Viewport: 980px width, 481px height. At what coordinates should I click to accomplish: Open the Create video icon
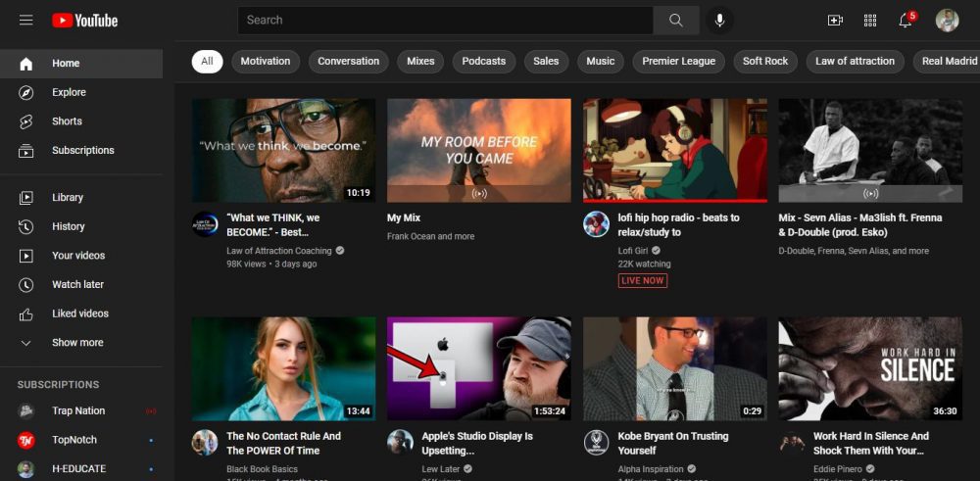click(835, 20)
